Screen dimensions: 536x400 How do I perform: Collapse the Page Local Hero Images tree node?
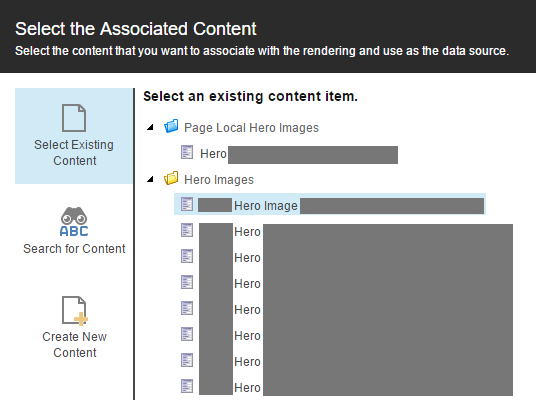pyautogui.click(x=150, y=128)
